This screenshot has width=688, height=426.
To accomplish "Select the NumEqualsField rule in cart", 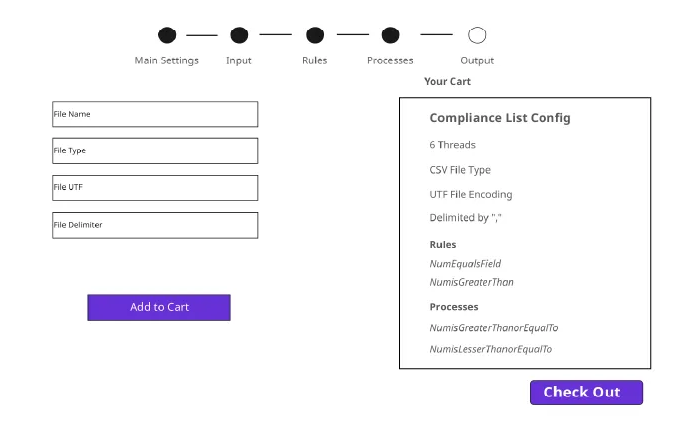I will coord(465,264).
